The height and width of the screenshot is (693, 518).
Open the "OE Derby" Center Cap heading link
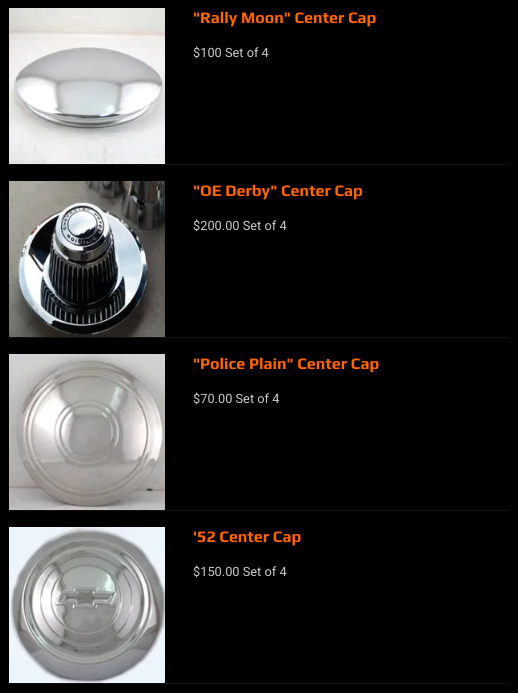click(278, 191)
